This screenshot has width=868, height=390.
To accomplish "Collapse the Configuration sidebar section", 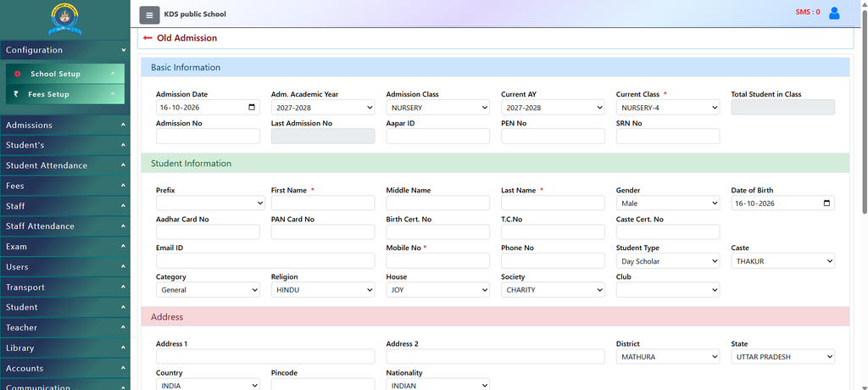I will pyautogui.click(x=64, y=50).
